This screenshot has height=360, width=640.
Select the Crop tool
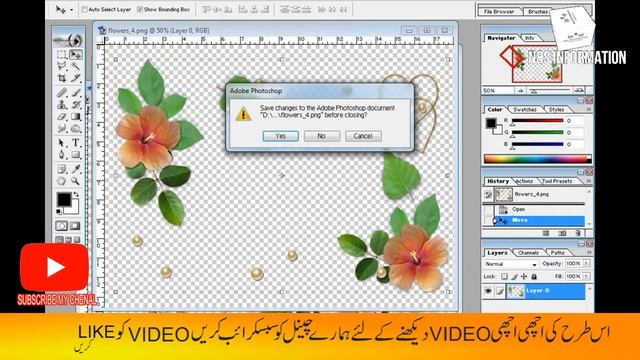[62, 78]
